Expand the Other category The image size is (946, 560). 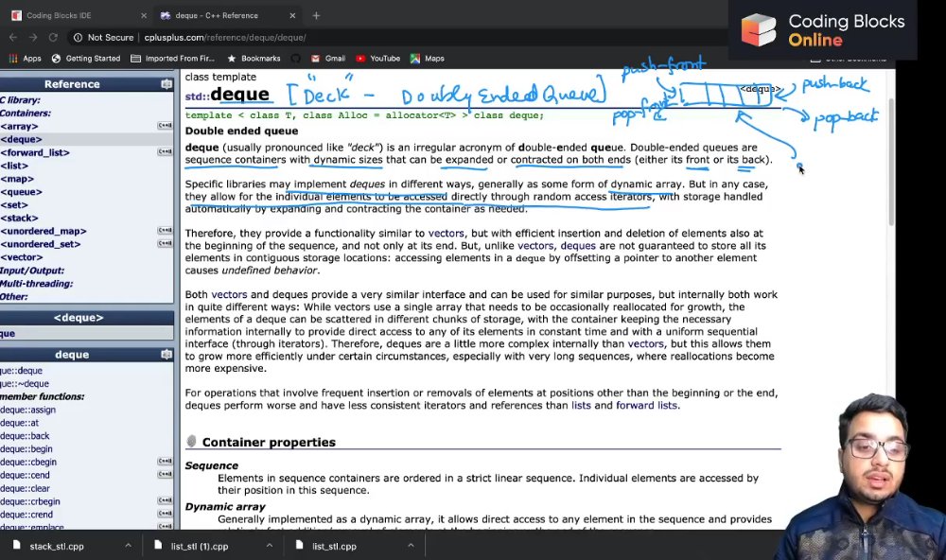[x=14, y=297]
